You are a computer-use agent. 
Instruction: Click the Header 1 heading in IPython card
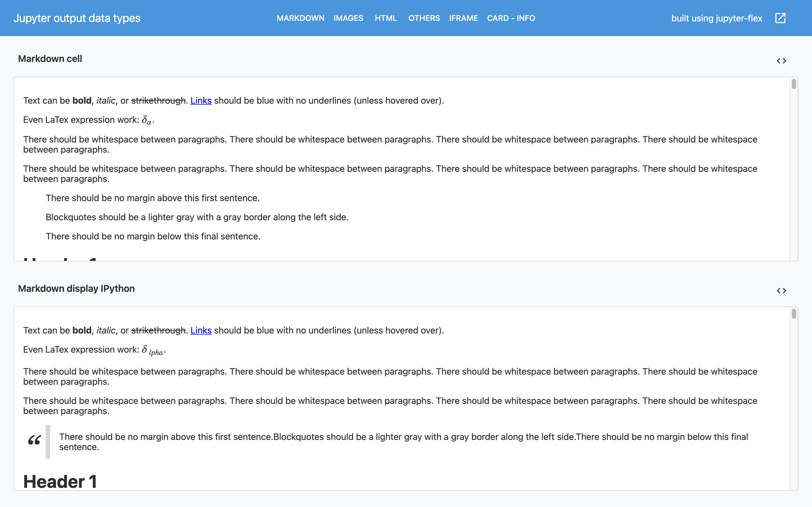(x=60, y=482)
